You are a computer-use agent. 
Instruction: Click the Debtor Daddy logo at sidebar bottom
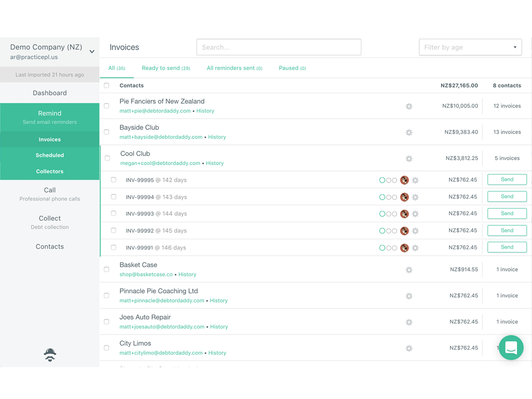tap(50, 355)
